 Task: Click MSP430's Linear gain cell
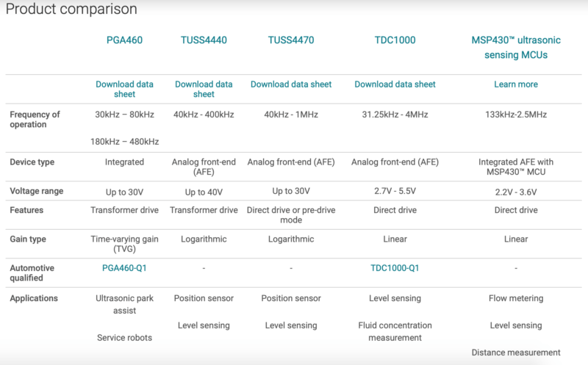pyautogui.click(x=516, y=239)
